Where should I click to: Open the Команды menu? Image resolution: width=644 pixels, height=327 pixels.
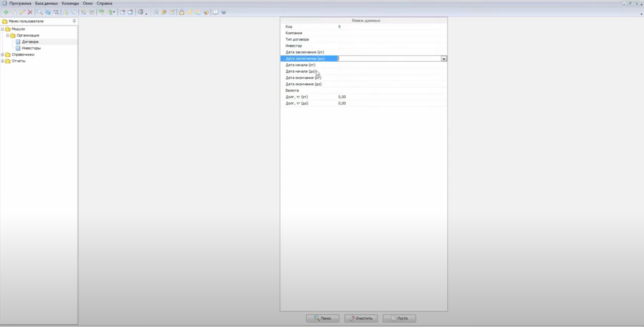70,3
